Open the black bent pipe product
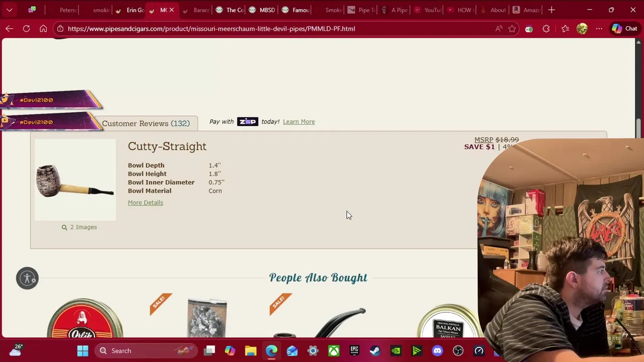Screen dimensions: 644x362 [320, 323]
